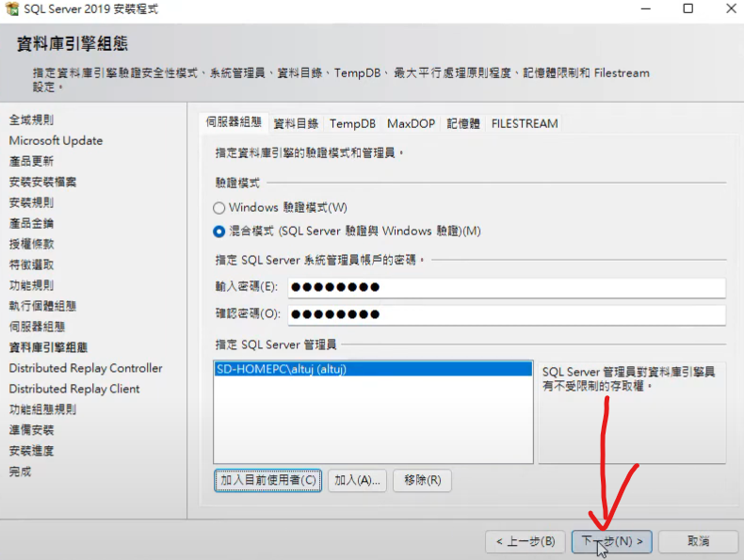Click 安裝安裝檔案 in the step list
The width and height of the screenshot is (744, 560).
pos(42,182)
